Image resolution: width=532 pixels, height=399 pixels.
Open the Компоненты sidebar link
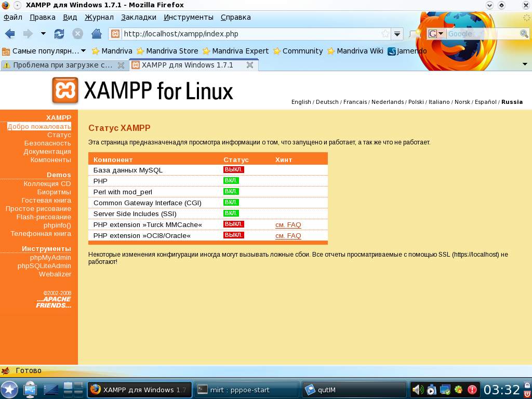click(x=50, y=160)
